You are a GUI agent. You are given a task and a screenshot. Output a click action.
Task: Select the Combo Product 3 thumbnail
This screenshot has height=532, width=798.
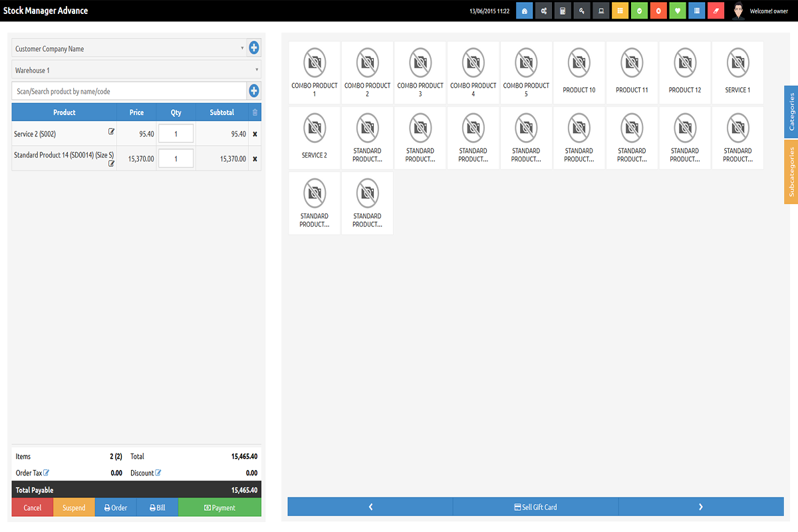[x=420, y=72]
